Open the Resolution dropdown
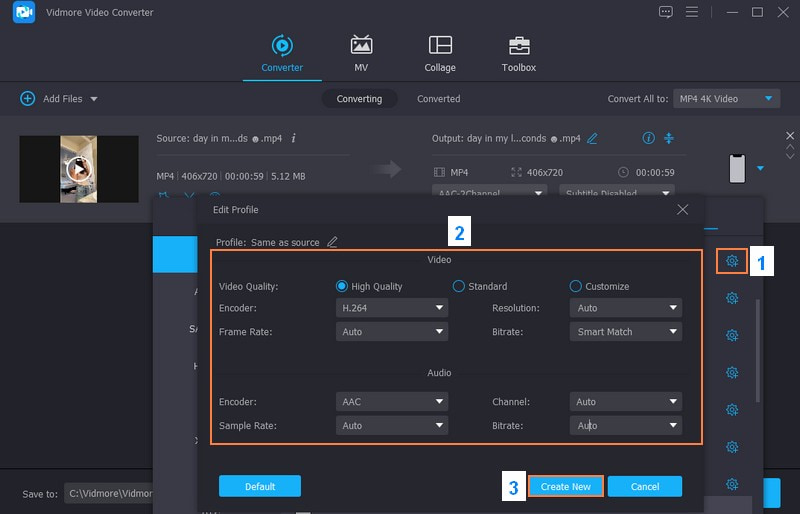The image size is (800, 514). 628,309
